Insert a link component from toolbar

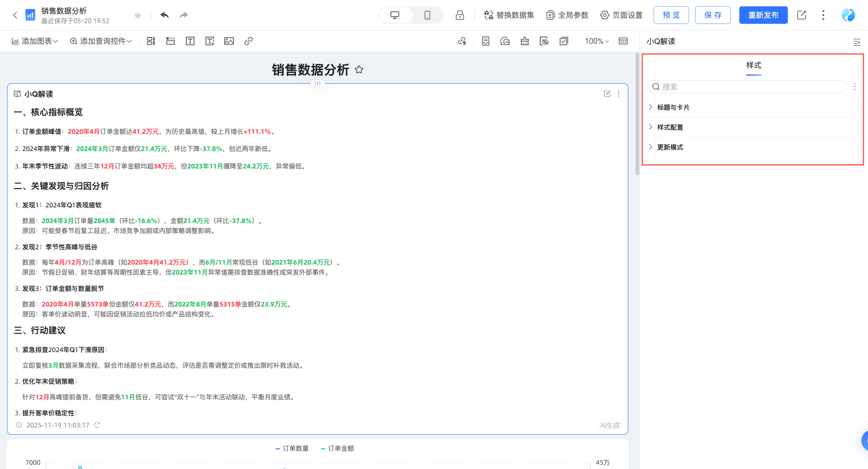248,41
